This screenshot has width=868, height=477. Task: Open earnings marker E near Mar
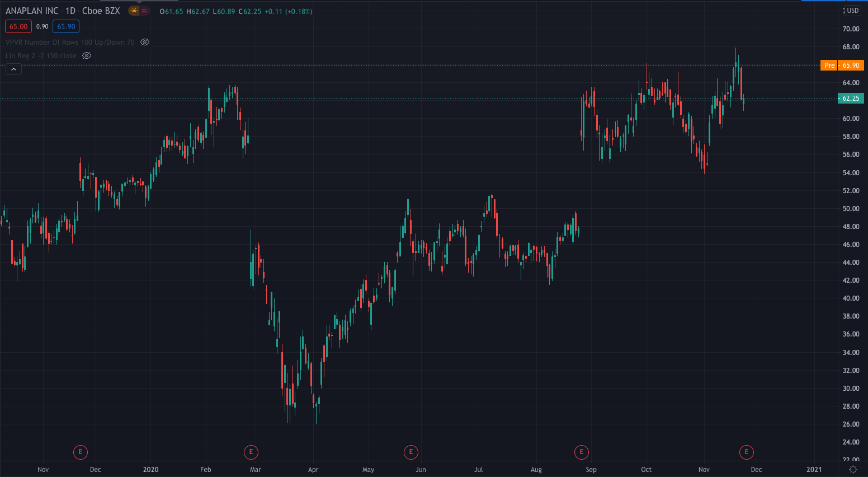(251, 452)
